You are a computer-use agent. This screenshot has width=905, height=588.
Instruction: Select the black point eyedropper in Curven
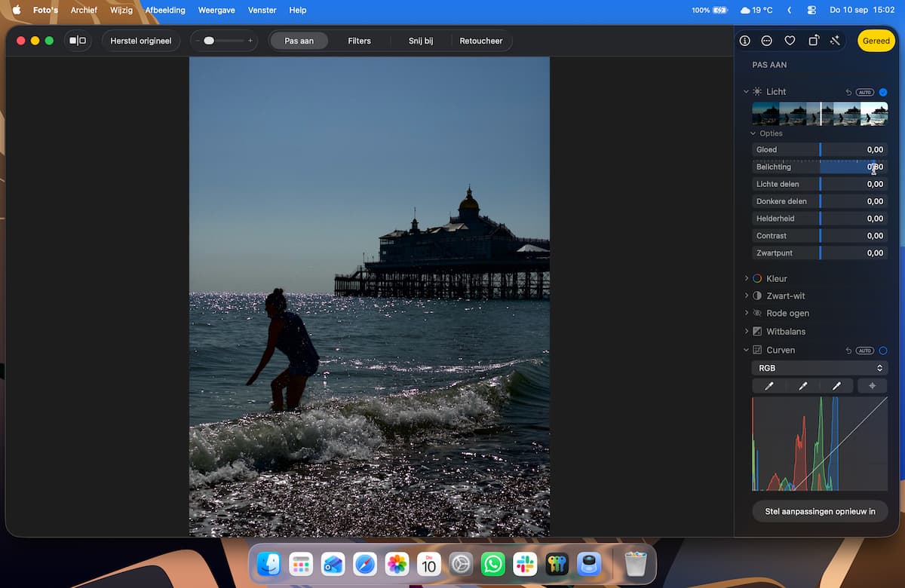point(769,386)
